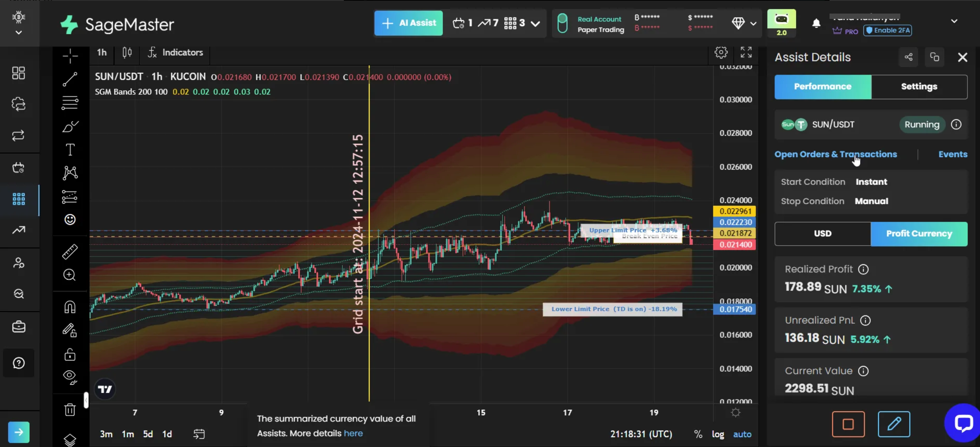Open the Fibonacci retracement tool
The image size is (980, 447).
70,102
